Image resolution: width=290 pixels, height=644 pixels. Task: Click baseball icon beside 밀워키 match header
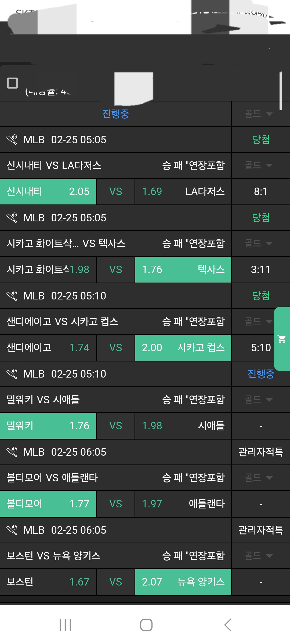(12, 374)
